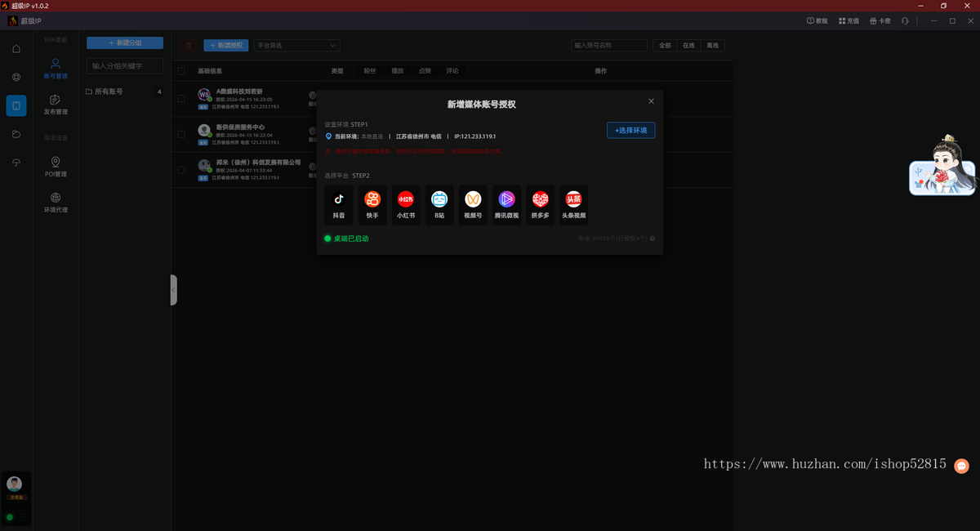The height and width of the screenshot is (531, 980).
Task: Check the 断供保房服务中心 row checkbox
Action: click(x=181, y=135)
